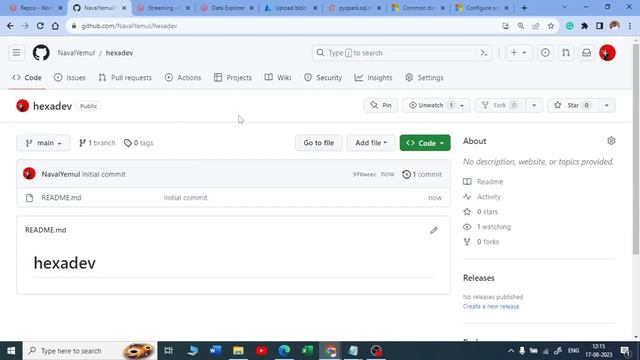The height and width of the screenshot is (360, 640).
Task: Bookmark this page with the star icon
Action: (551, 26)
